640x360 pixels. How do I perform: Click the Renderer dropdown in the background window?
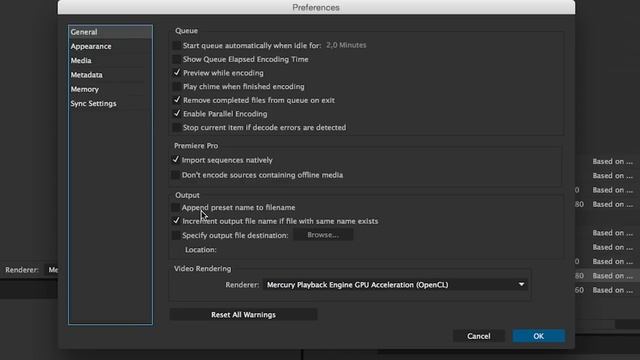tap(51, 270)
